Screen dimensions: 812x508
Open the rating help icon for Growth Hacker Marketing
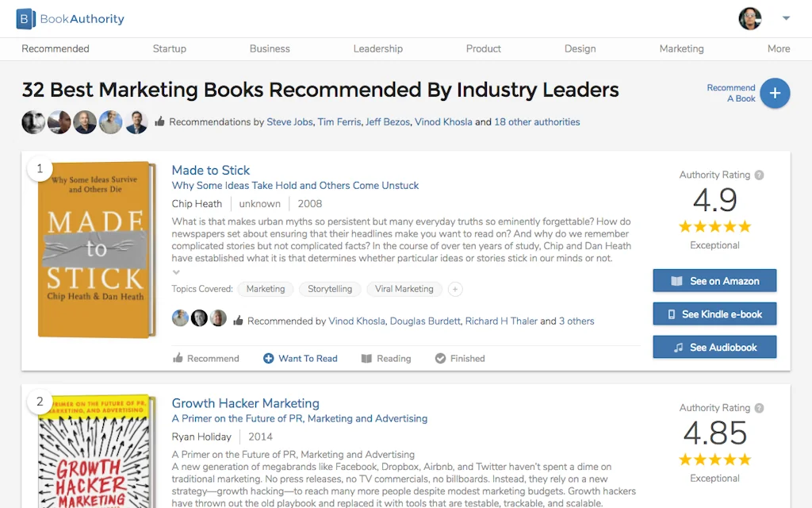(x=757, y=408)
